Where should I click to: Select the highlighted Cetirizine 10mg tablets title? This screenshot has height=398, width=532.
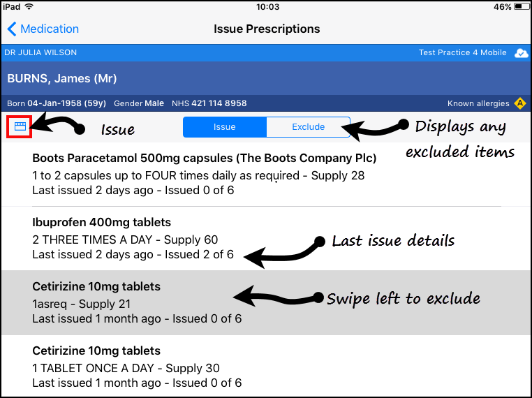click(x=96, y=286)
